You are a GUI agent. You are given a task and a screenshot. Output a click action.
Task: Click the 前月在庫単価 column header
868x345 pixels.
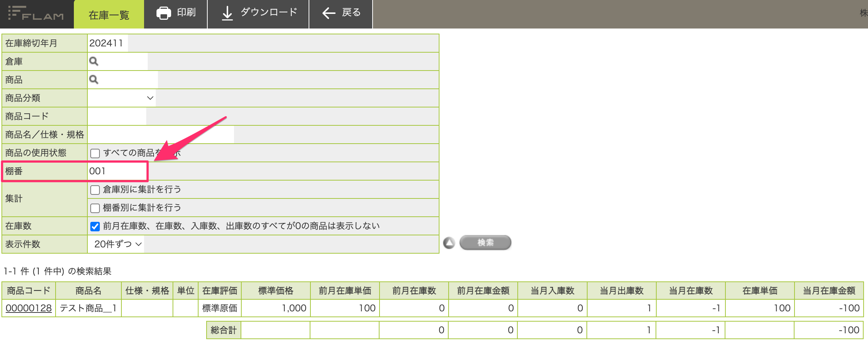coord(345,291)
